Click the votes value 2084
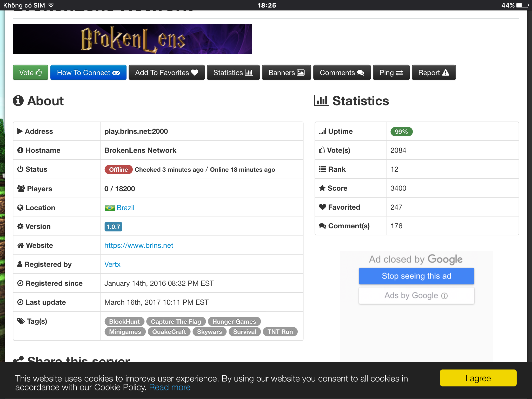 398,150
